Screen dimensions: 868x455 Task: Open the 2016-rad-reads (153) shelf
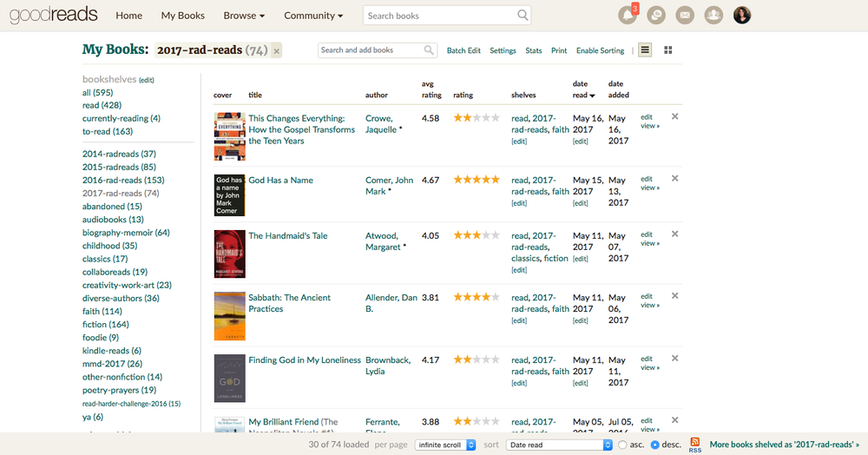tap(123, 180)
